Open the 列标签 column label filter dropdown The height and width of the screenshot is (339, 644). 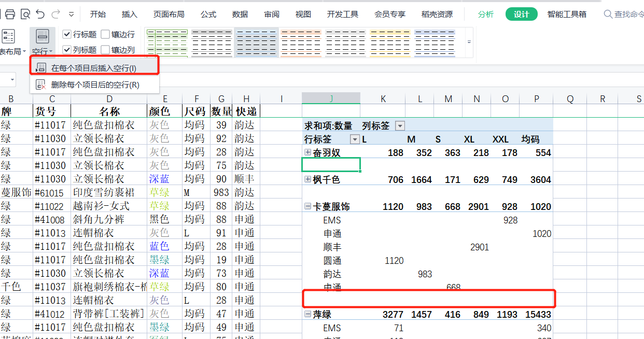[x=400, y=125]
